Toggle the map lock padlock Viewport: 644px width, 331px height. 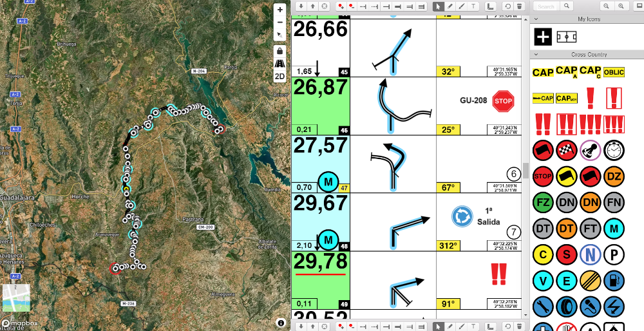[x=279, y=52]
